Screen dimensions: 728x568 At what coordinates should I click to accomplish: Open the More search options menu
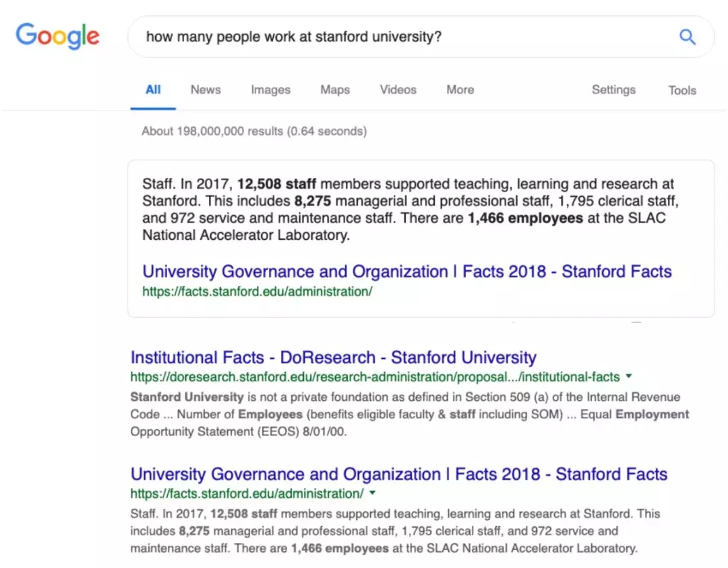click(x=460, y=90)
